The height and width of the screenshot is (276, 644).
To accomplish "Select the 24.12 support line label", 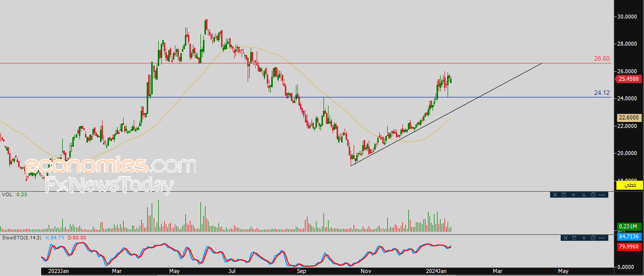I will pyautogui.click(x=601, y=92).
